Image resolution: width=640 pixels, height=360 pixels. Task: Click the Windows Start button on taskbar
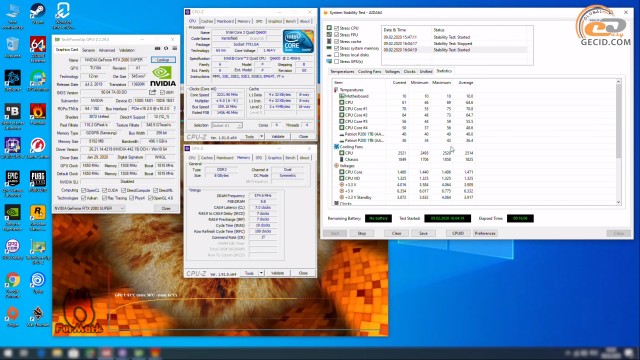tap(8, 353)
